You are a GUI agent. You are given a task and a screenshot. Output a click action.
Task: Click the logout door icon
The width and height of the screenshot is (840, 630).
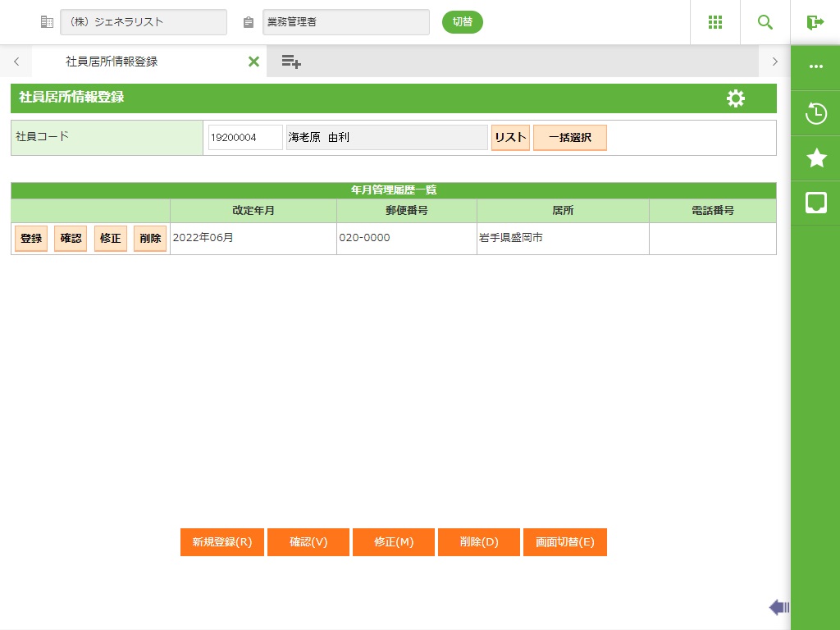pyautogui.click(x=815, y=22)
